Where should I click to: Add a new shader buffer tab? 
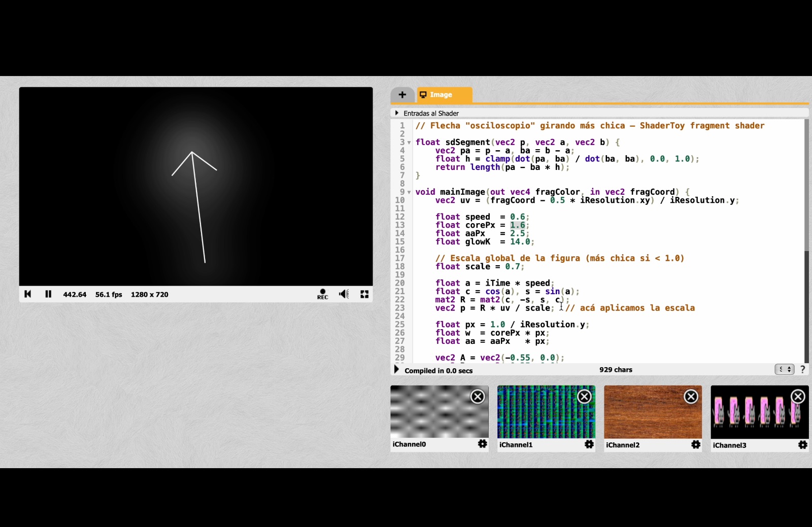(x=402, y=95)
